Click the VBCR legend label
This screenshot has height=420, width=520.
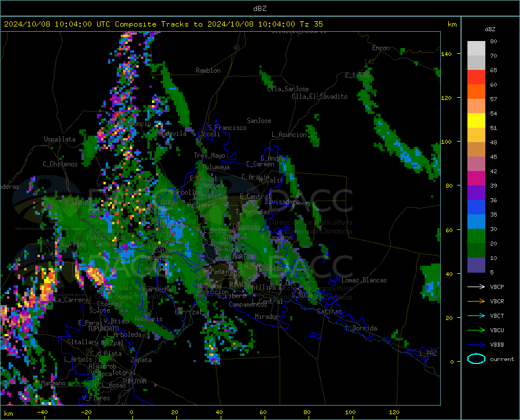pyautogui.click(x=497, y=302)
